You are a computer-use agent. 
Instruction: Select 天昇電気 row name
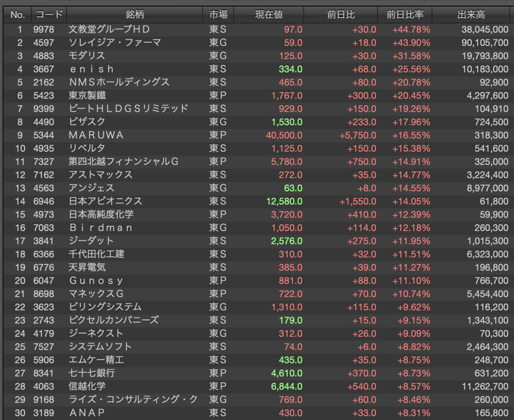tap(87, 267)
